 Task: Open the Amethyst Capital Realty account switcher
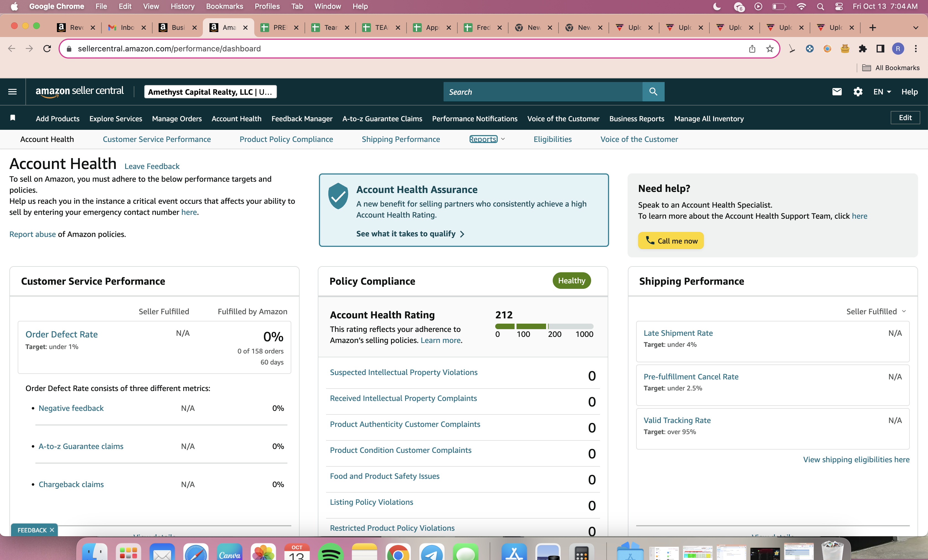point(210,92)
